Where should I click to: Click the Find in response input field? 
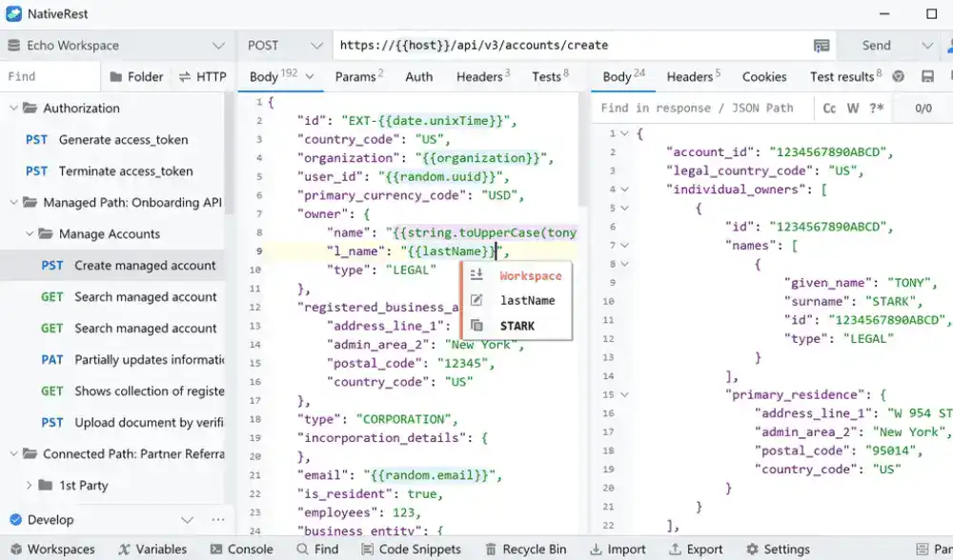[x=700, y=109]
